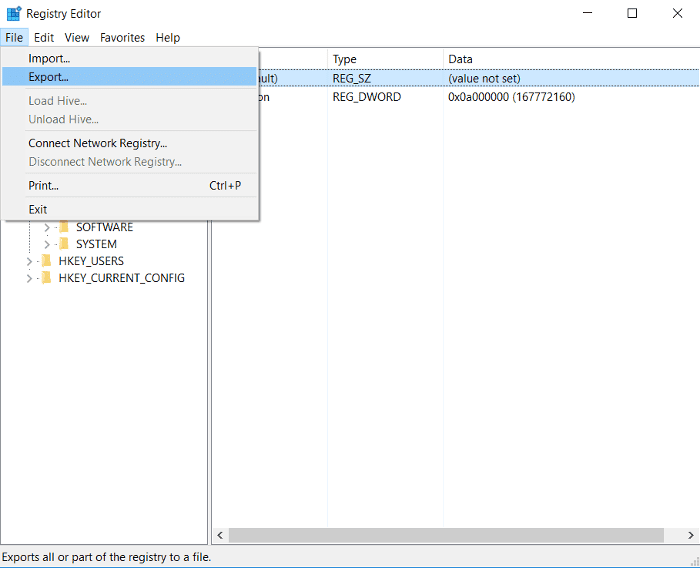This screenshot has height=568, width=700.
Task: Choose Export... from the File menu
Action: pyautogui.click(x=49, y=77)
